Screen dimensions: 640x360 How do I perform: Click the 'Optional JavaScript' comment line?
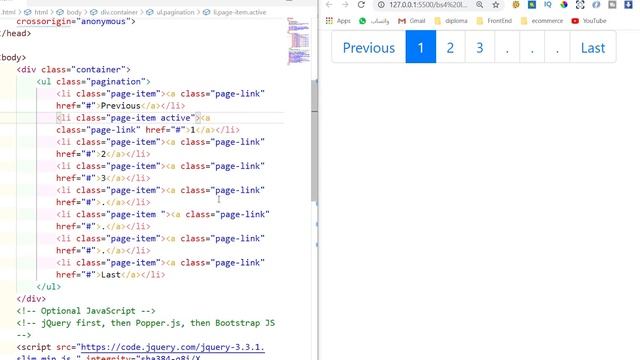pos(86,311)
